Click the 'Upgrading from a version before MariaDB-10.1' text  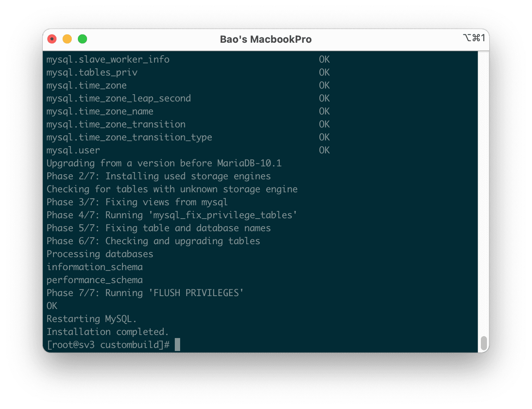pos(164,163)
